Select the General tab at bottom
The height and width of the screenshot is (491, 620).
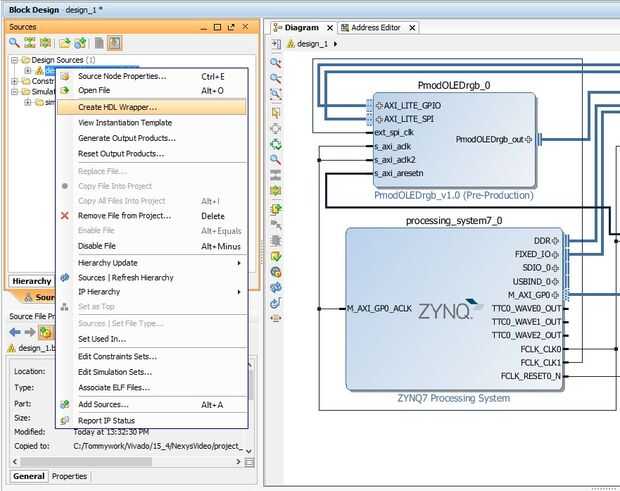[x=28, y=476]
